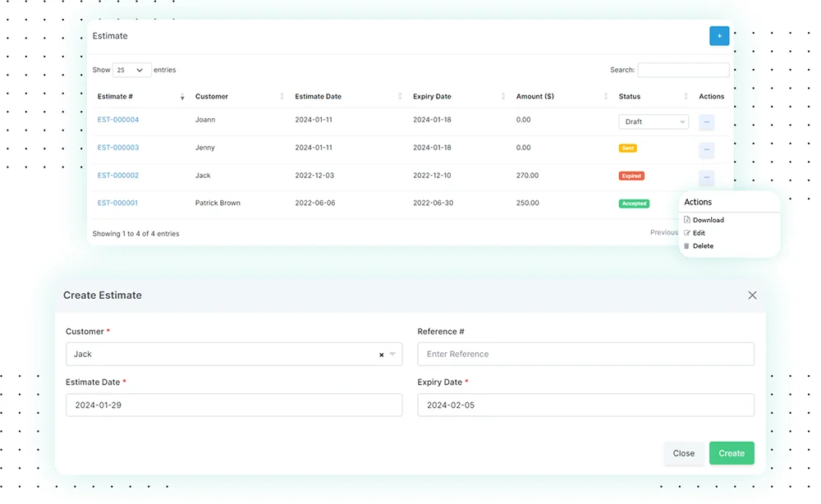Viewport: 821px width, 504px height.
Task: Expand the Customer selection dropdown
Action: (x=392, y=355)
